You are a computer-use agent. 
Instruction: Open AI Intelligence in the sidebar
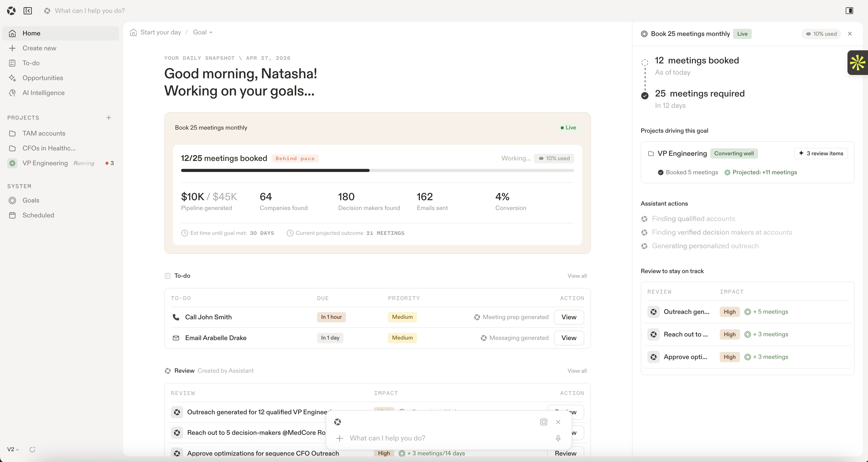[x=61, y=93]
